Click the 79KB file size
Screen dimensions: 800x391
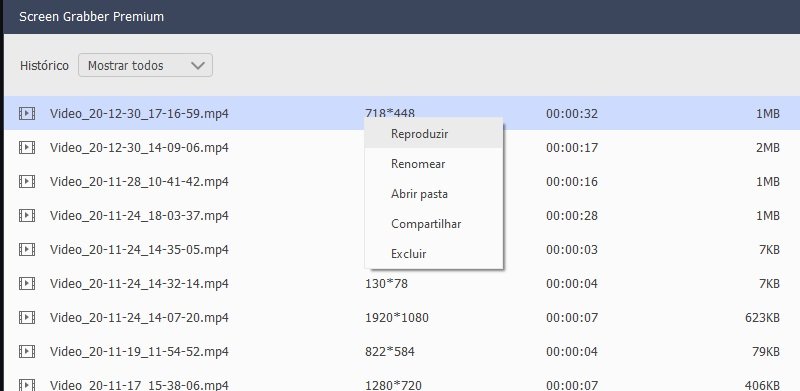pos(766,352)
